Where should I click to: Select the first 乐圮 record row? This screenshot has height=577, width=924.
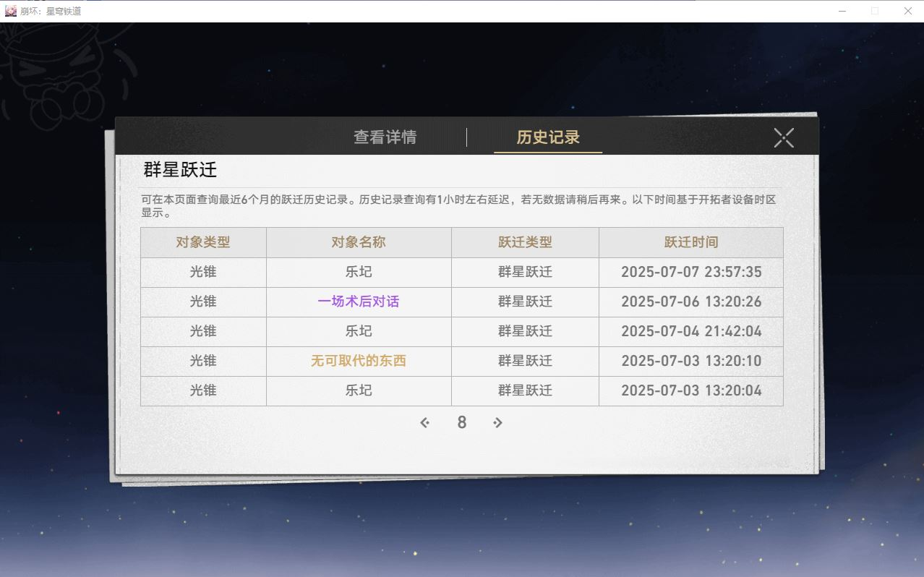[359, 272]
